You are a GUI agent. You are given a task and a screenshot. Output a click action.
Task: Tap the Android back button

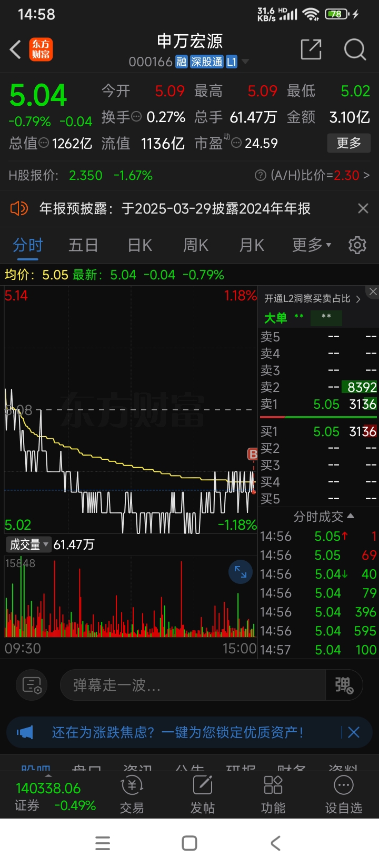click(276, 843)
